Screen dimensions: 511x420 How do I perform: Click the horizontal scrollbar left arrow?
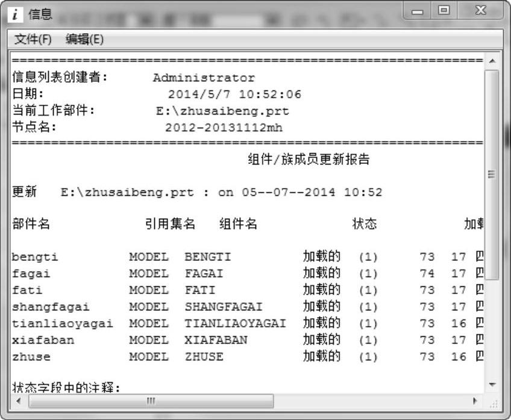(x=18, y=401)
